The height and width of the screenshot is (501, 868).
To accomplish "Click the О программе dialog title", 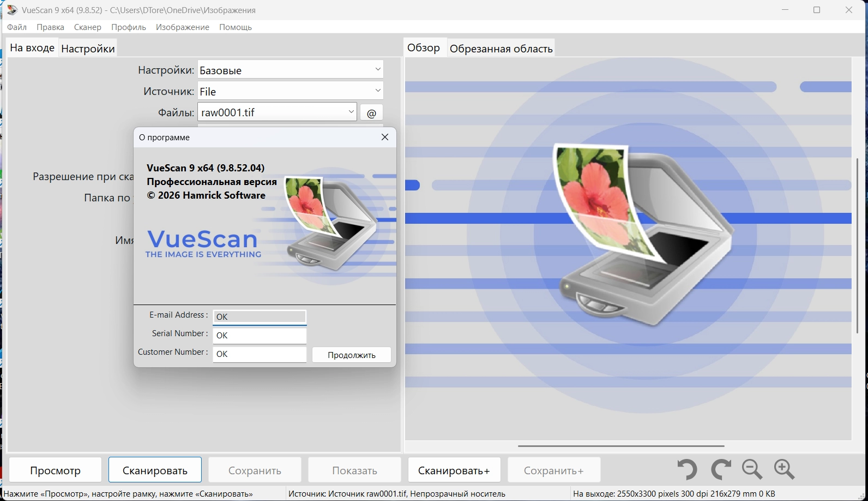I will (164, 138).
